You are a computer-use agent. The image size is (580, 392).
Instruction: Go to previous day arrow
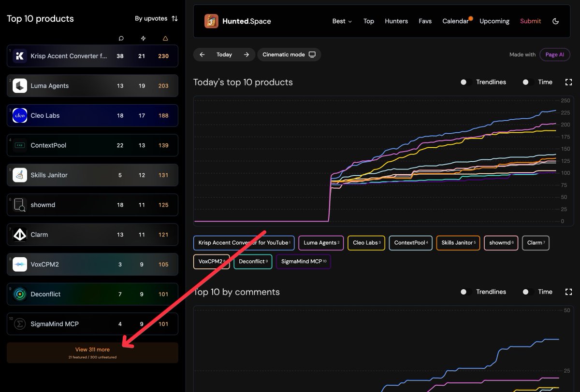203,55
